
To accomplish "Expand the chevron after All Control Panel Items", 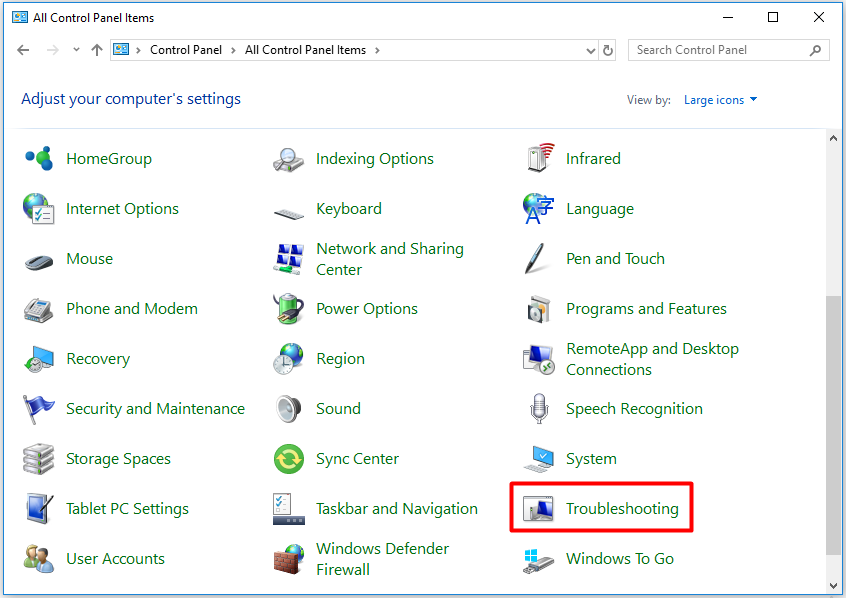I will point(377,50).
